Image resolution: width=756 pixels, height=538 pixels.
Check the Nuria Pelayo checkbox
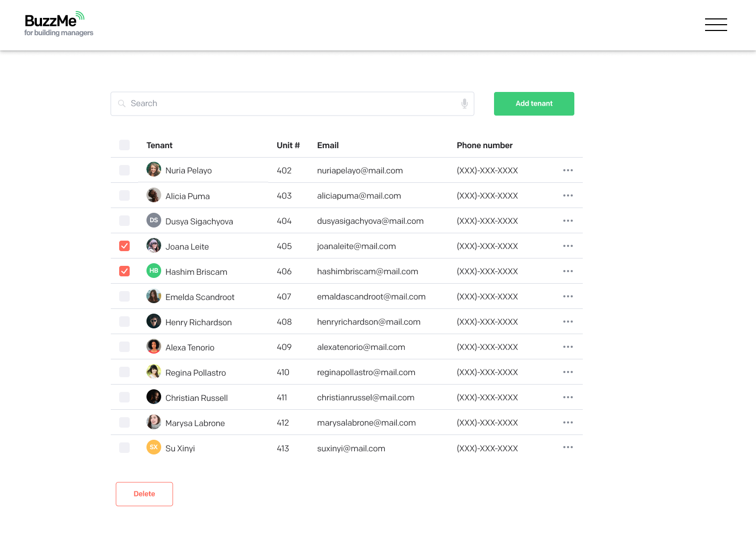[x=124, y=170]
